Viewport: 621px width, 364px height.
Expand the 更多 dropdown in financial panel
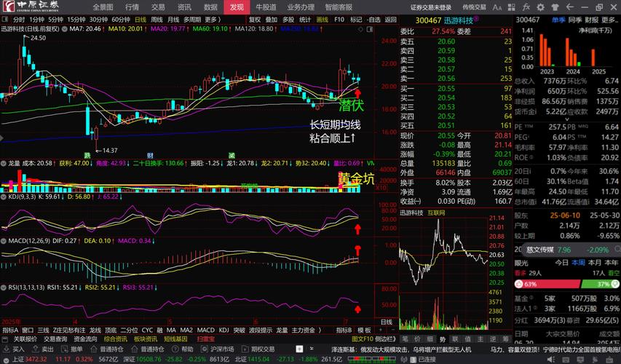coord(610,20)
